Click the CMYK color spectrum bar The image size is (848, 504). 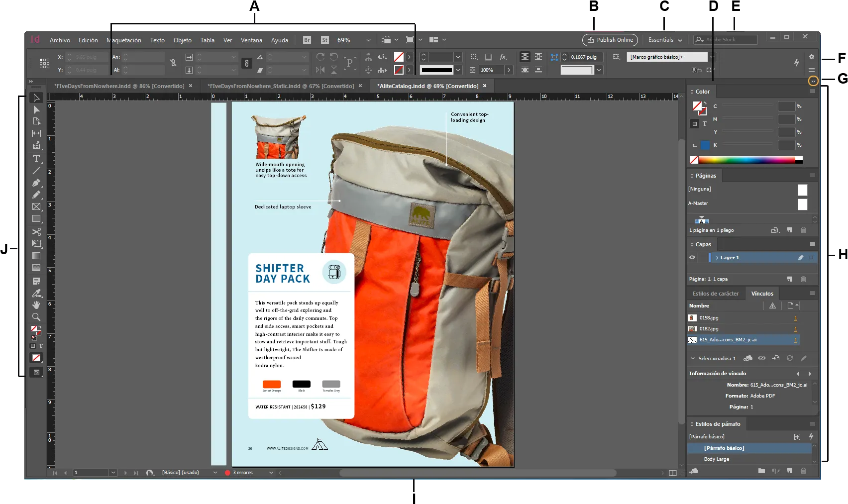click(746, 160)
